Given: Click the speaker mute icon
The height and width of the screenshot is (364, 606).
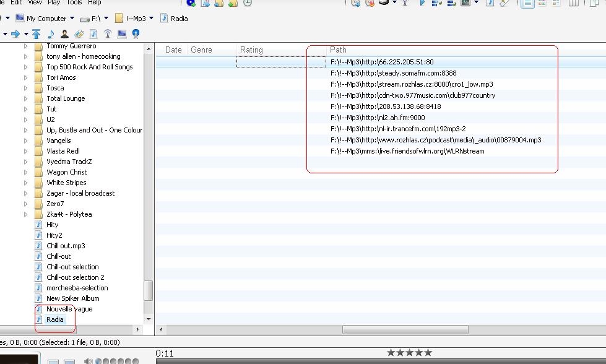Looking at the screenshot, I should (x=89, y=361).
